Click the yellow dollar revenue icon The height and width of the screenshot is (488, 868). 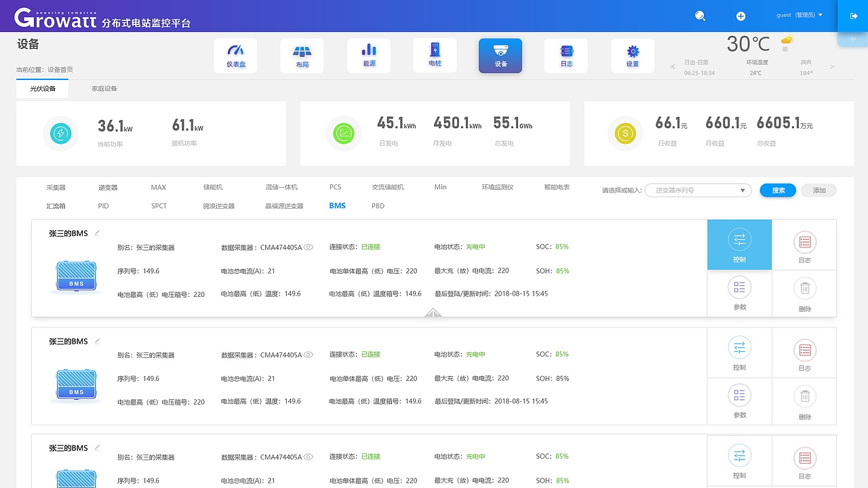pyautogui.click(x=625, y=134)
